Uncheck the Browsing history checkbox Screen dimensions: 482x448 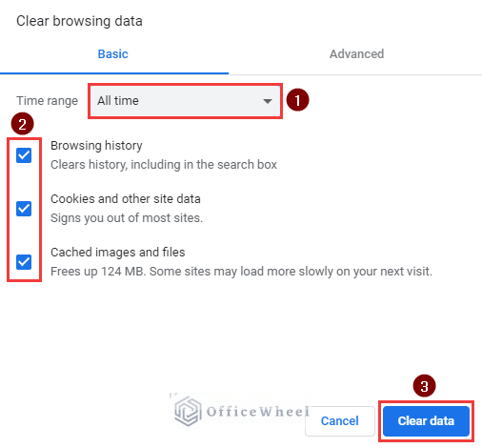click(x=24, y=155)
